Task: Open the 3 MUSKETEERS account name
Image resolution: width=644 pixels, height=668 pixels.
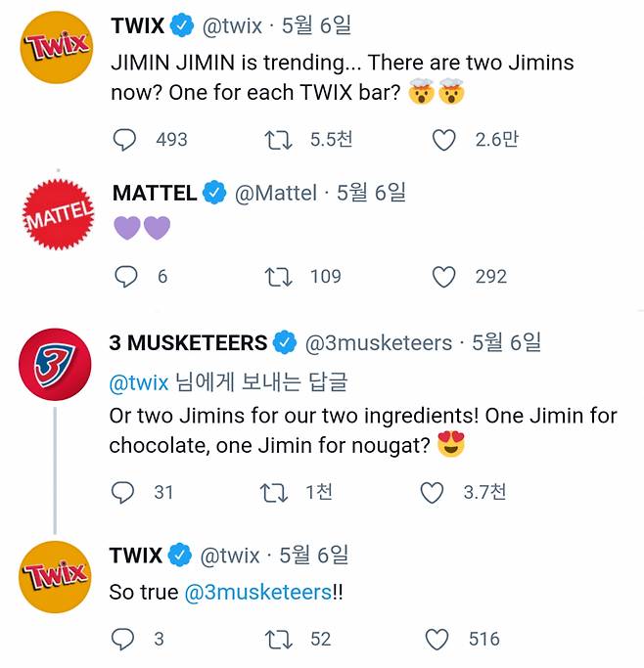Action: [x=188, y=342]
